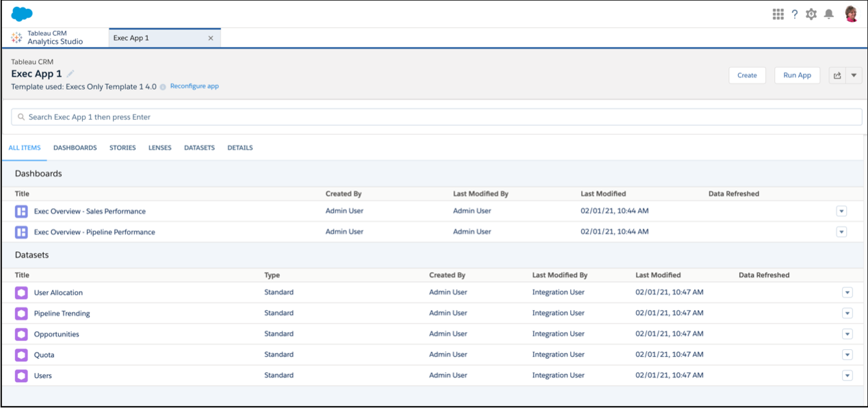
Task: Switch to the Datasets tab
Action: [x=199, y=148]
